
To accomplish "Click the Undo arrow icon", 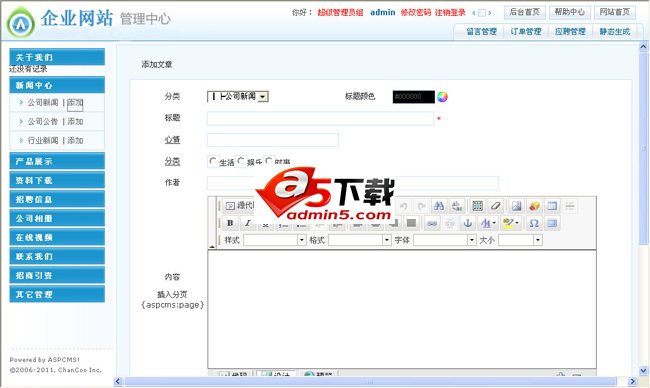I will 404,206.
